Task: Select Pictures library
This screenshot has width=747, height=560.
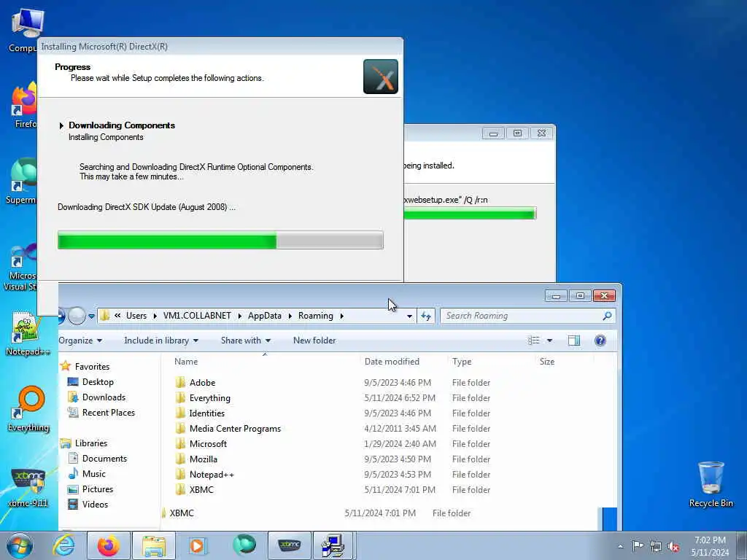Action: click(x=90, y=489)
